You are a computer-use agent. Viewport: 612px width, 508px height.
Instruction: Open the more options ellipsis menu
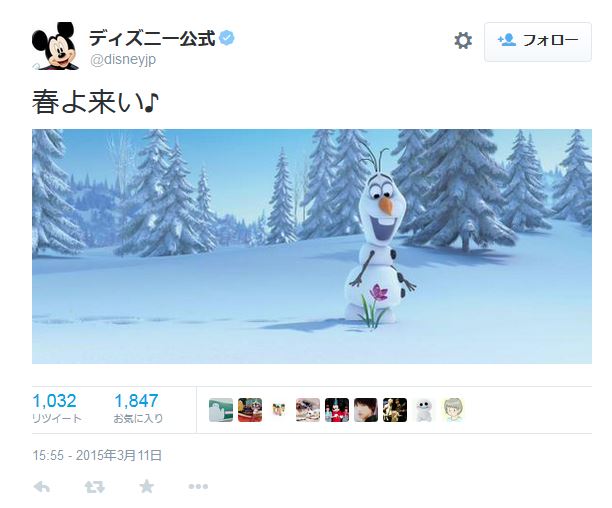tap(198, 487)
